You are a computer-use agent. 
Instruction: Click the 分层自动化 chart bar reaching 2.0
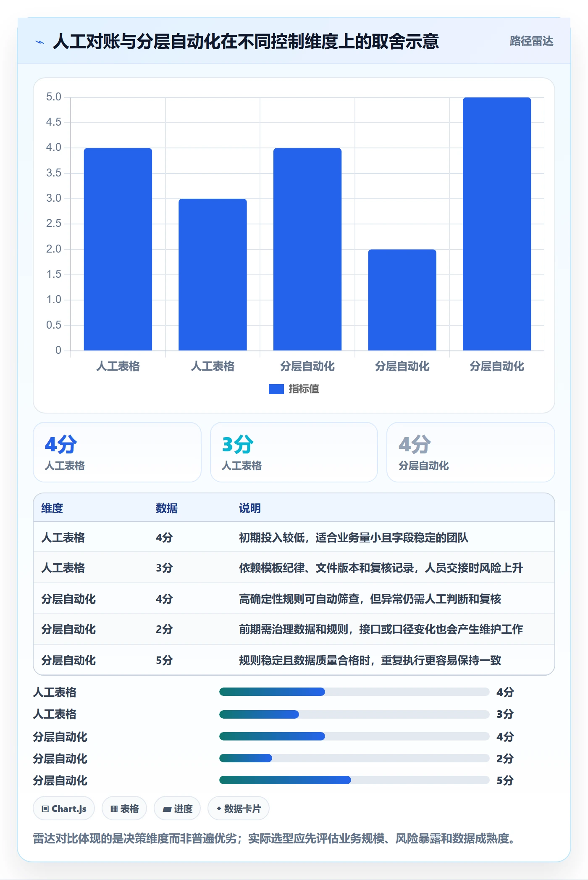(402, 300)
